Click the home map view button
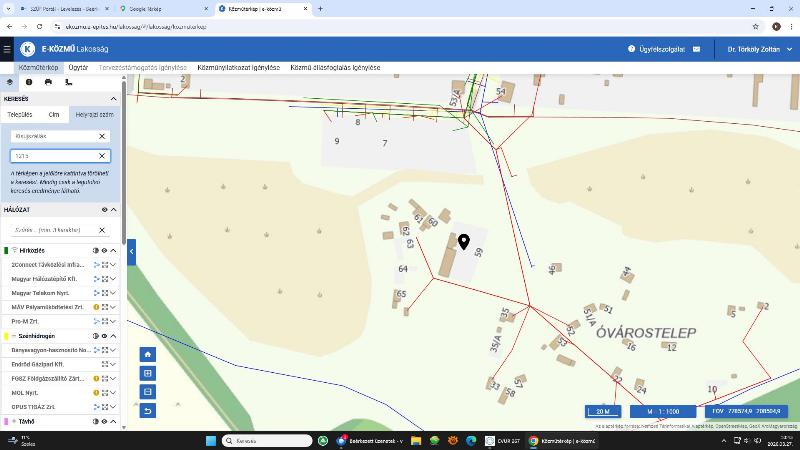 [148, 354]
